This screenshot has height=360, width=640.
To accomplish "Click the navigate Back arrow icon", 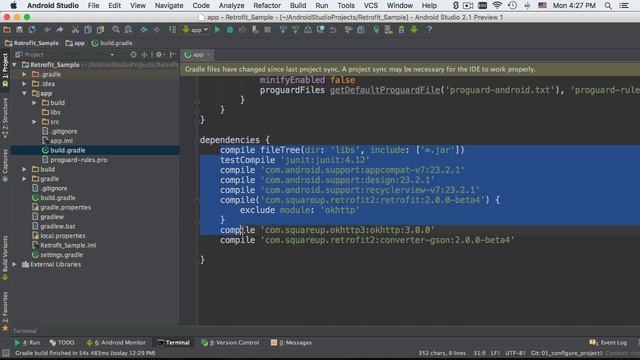I will [144, 30].
